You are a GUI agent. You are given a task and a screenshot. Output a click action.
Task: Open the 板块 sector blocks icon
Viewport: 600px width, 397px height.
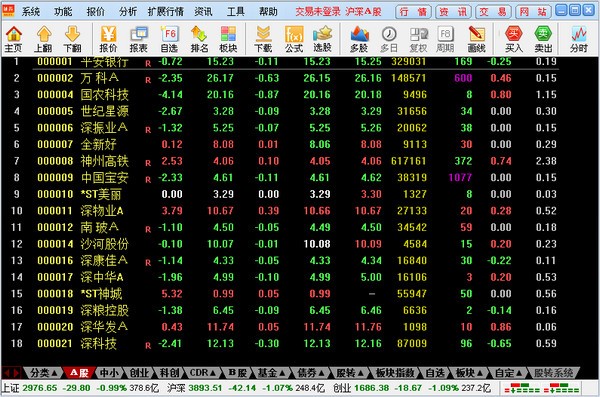tap(228, 39)
